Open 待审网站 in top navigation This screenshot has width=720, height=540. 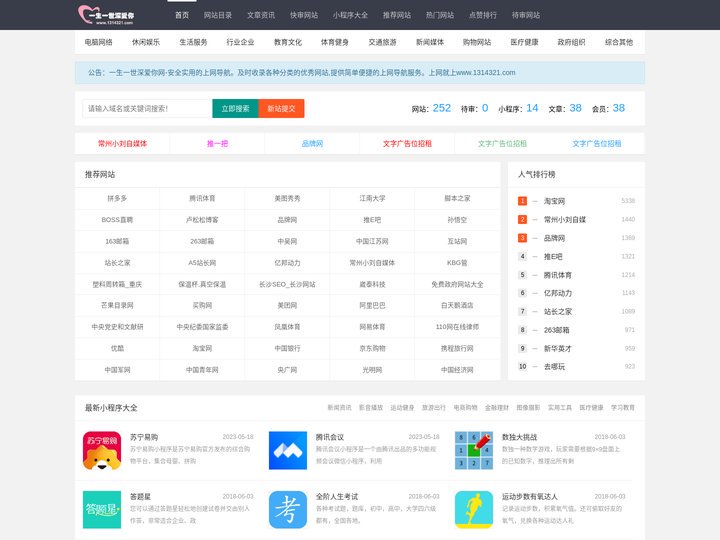526,15
